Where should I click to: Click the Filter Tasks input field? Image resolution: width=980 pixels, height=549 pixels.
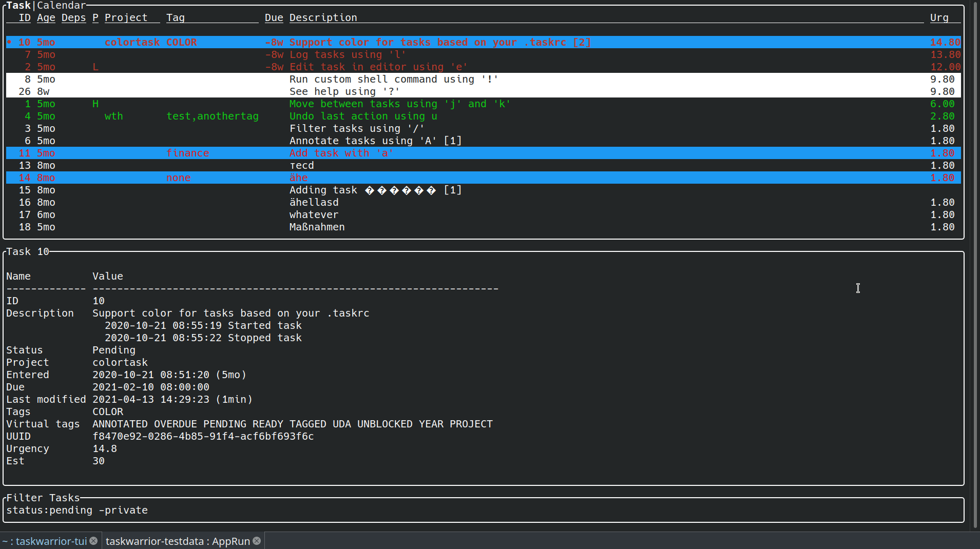pyautogui.click(x=205, y=511)
